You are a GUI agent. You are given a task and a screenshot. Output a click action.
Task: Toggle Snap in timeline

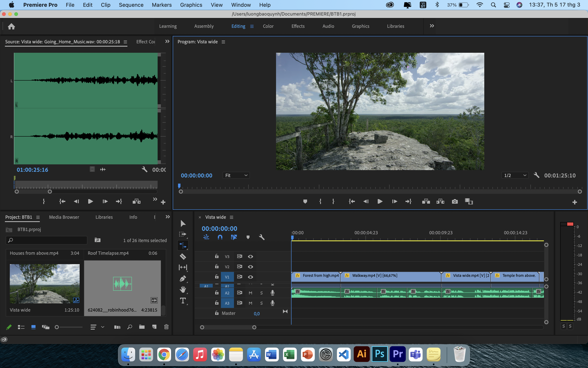tap(220, 237)
